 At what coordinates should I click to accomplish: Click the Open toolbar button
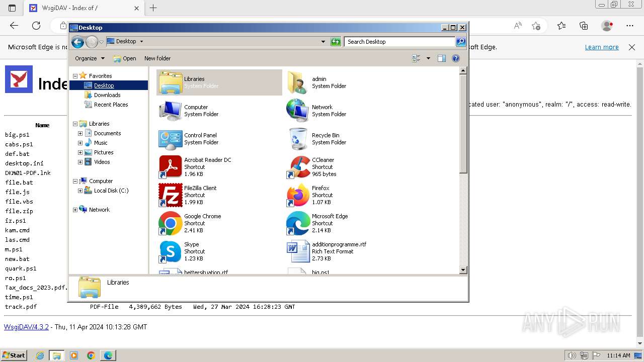pos(124,58)
